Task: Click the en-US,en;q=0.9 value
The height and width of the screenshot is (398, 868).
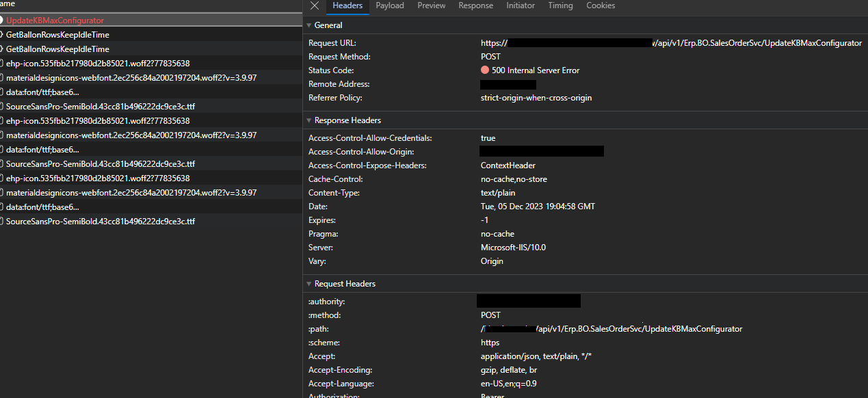Action: pyautogui.click(x=509, y=384)
